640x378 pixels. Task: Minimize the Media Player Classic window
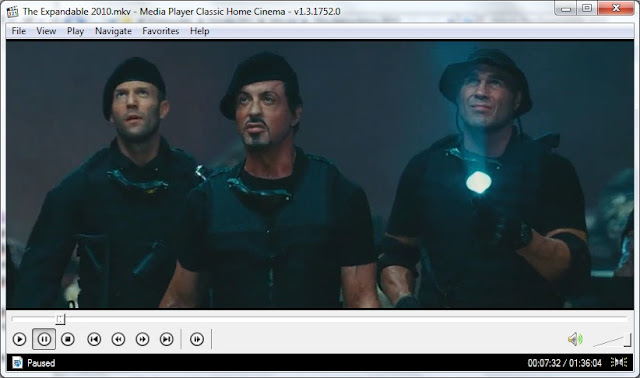point(566,9)
